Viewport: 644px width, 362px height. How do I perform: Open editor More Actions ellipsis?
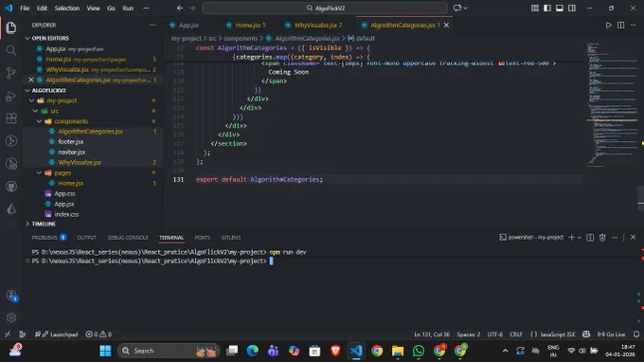(x=633, y=25)
